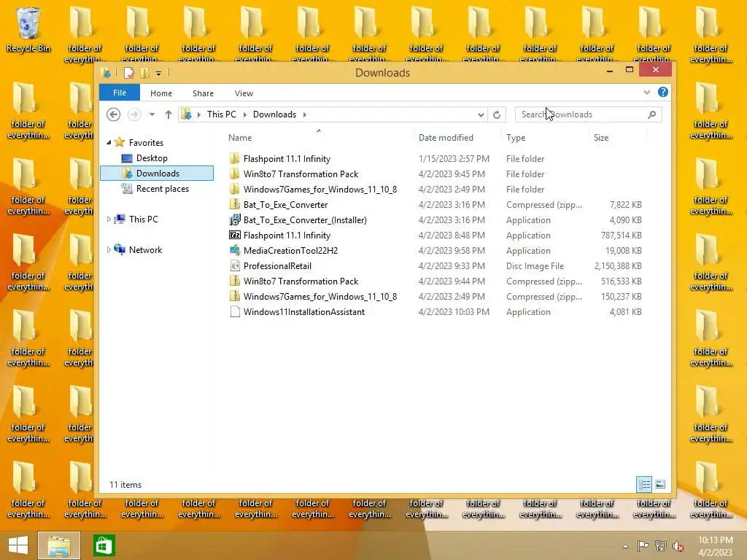
Task: Open the Windows Store taskbar icon
Action: coord(104,545)
